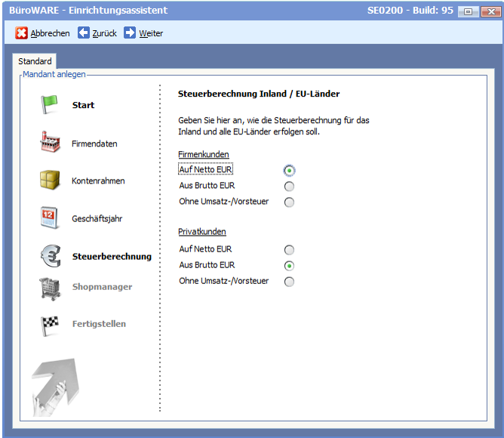Choose Privatkunden Aus Brutto EUR option
This screenshot has height=438, width=504.
289,266
